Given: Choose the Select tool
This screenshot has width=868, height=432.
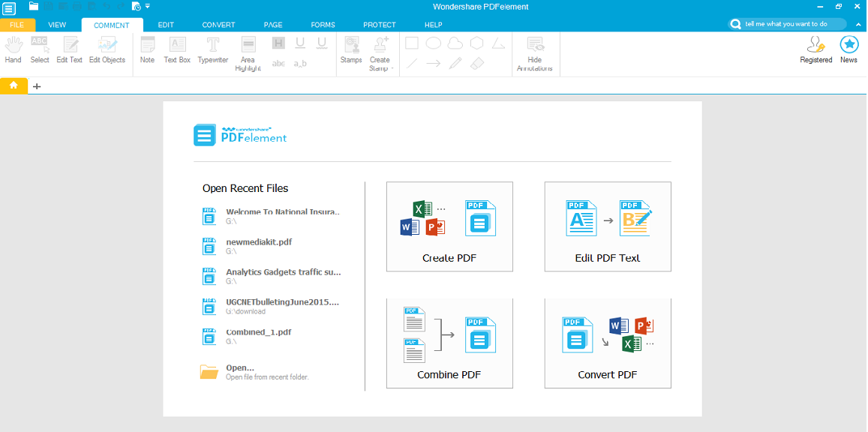Looking at the screenshot, I should pyautogui.click(x=40, y=50).
